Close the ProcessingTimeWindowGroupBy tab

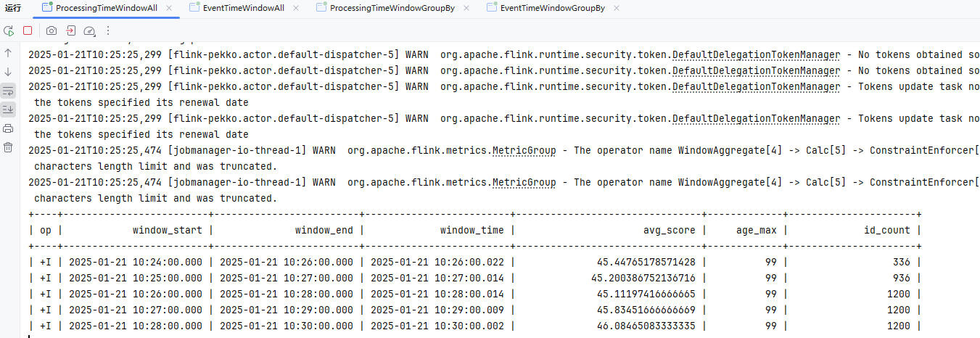click(x=465, y=8)
